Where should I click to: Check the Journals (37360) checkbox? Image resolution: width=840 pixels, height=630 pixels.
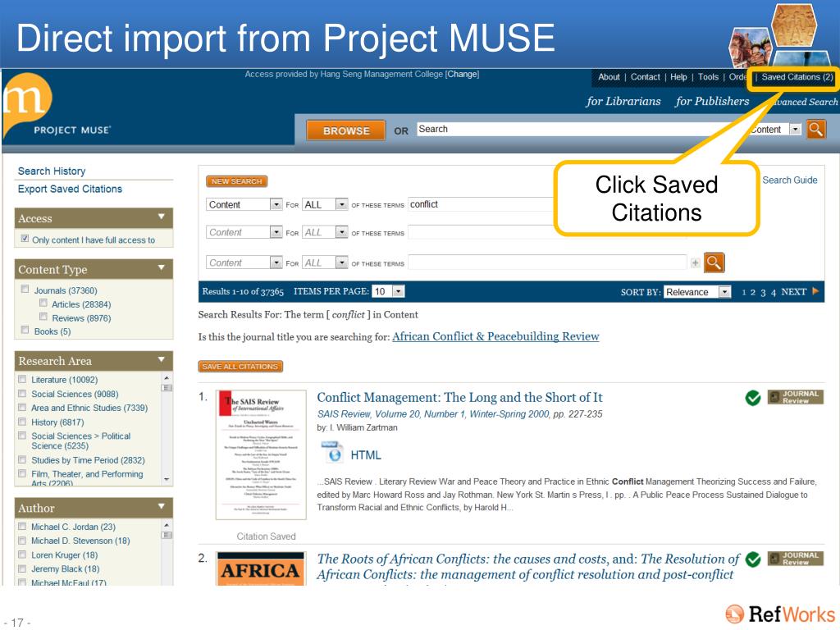(x=25, y=290)
